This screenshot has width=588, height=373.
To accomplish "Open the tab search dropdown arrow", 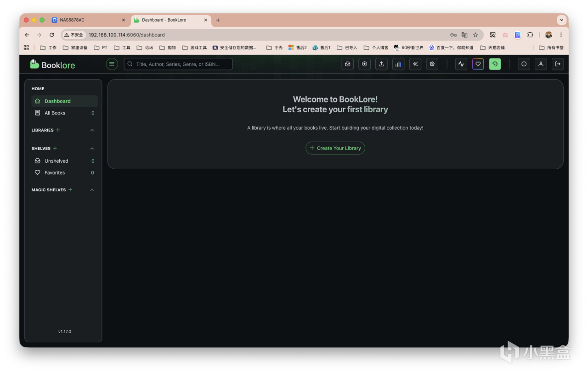I will [561, 20].
